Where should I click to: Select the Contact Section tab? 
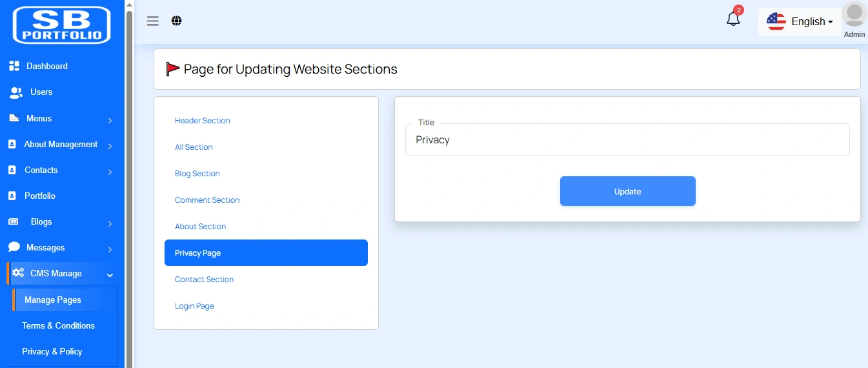[204, 280]
